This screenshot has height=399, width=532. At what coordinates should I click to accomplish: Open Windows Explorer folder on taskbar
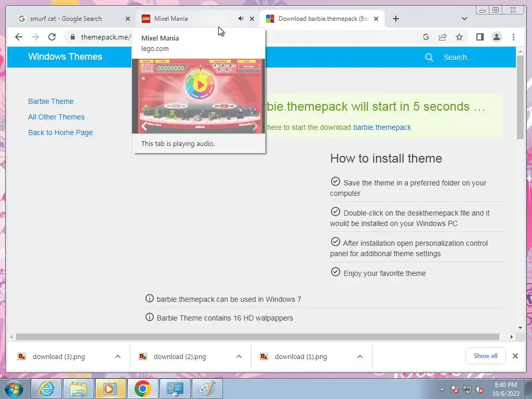click(x=78, y=389)
